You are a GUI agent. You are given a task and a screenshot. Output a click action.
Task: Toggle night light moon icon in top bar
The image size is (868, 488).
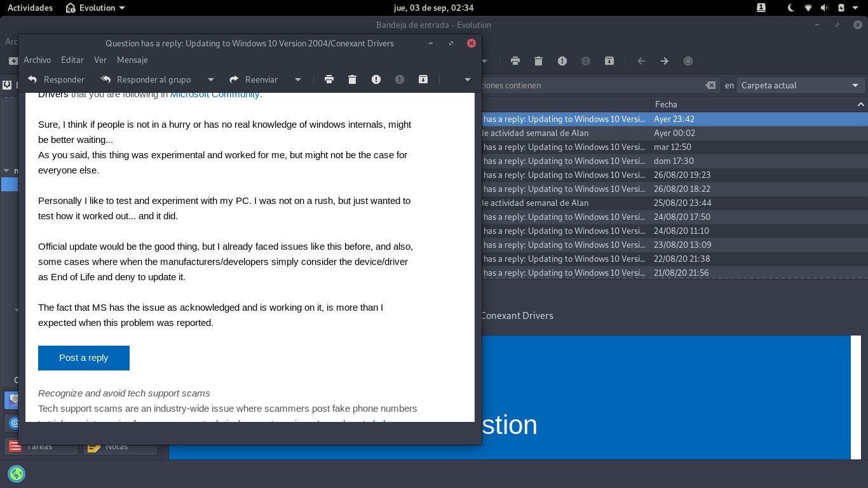point(791,8)
